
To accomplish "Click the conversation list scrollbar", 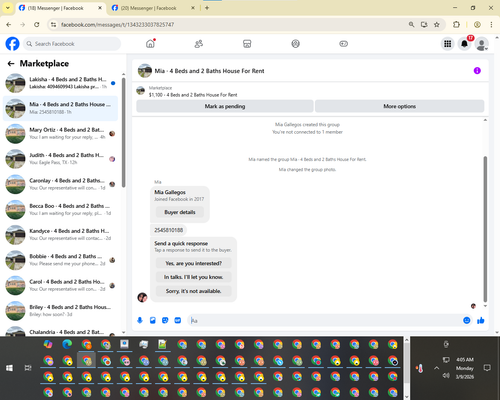I will click(x=123, y=132).
